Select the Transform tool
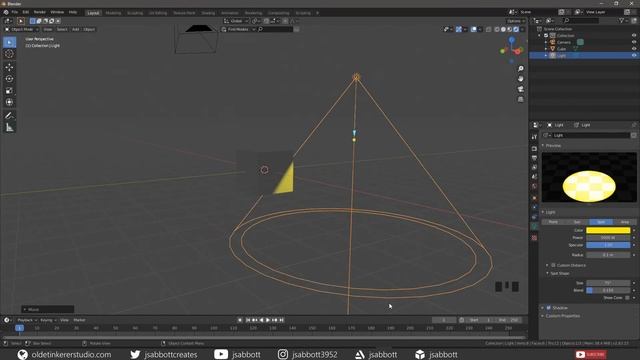The height and width of the screenshot is (360, 640). coord(9,102)
